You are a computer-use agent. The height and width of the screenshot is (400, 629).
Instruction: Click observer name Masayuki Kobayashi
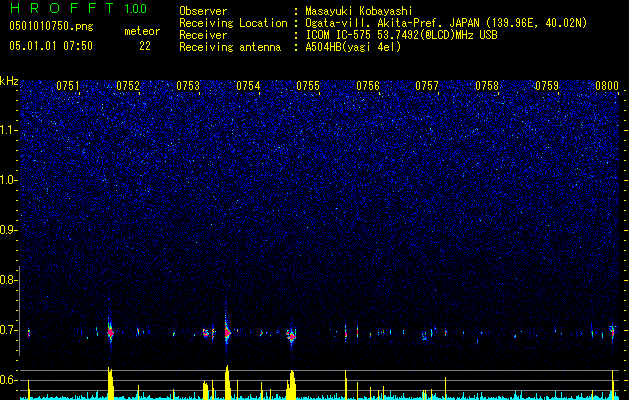pyautogui.click(x=359, y=11)
